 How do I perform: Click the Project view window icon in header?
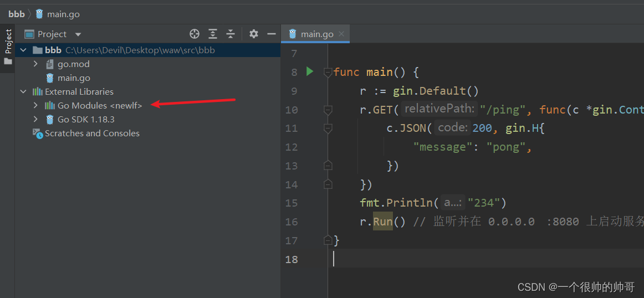pyautogui.click(x=29, y=34)
